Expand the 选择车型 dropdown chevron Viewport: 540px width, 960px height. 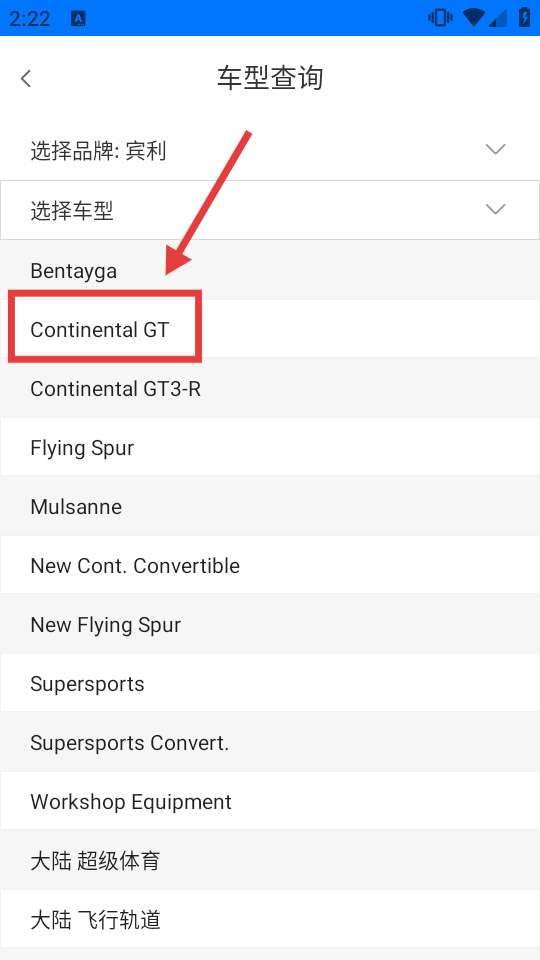(x=495, y=209)
